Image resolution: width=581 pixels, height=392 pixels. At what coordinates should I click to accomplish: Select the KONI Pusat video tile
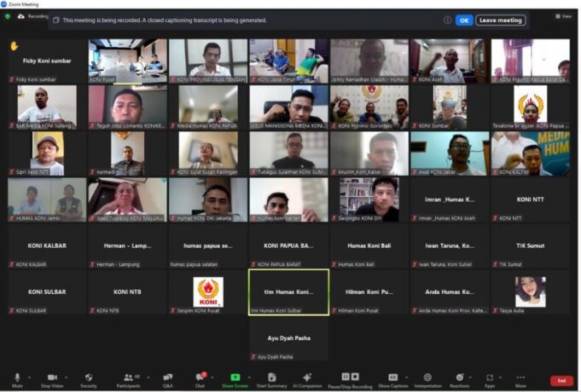[x=127, y=61]
